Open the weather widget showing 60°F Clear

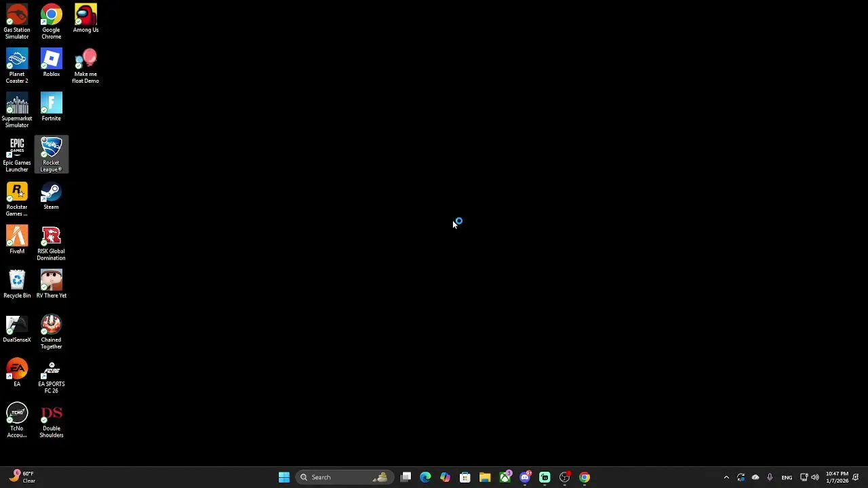tap(22, 477)
